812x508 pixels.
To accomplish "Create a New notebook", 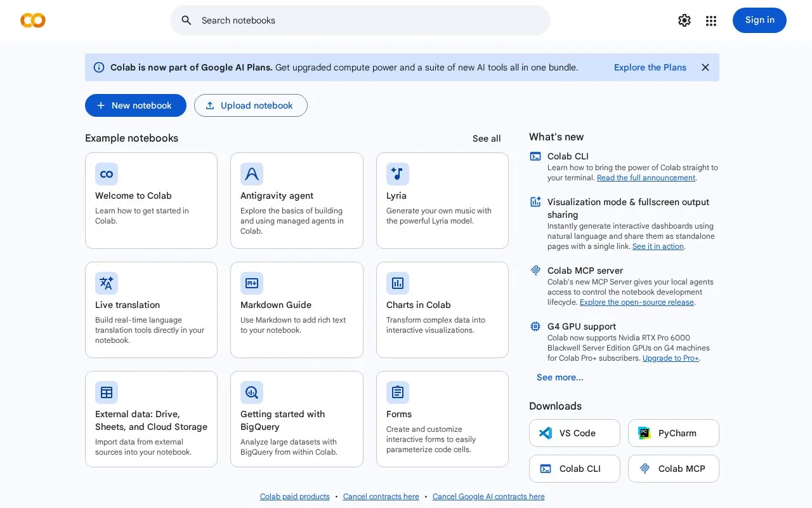I will [x=136, y=105].
